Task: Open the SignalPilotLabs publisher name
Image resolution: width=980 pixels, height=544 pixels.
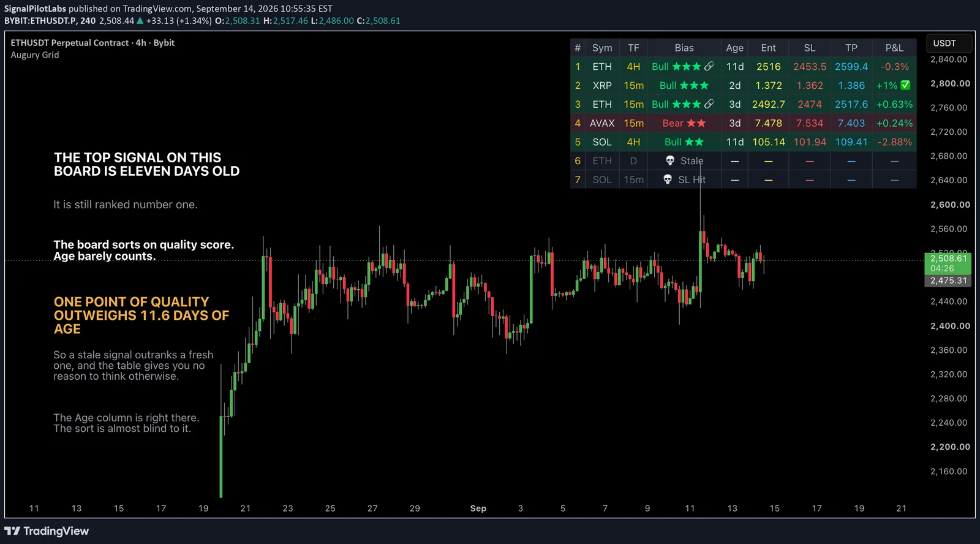Action: 35,9
